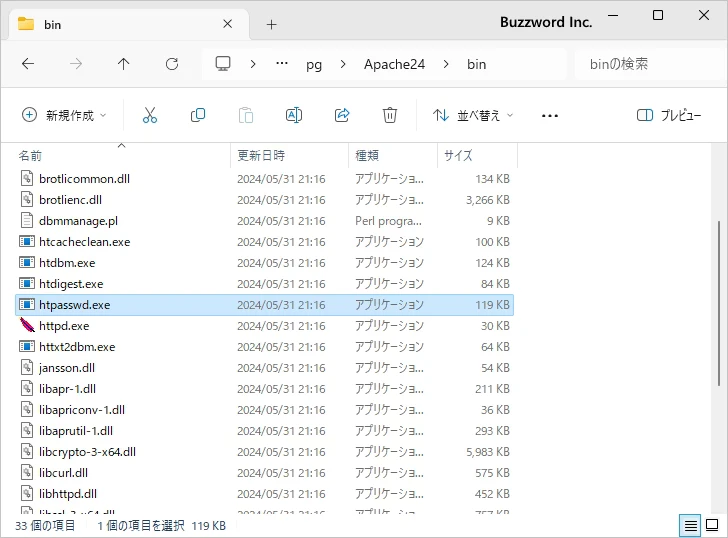Close the bin tab
Screen dimensions: 728x538
click(228, 24)
